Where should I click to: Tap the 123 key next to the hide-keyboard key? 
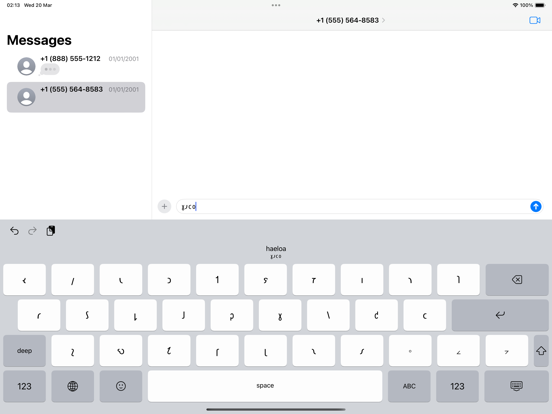point(457,386)
